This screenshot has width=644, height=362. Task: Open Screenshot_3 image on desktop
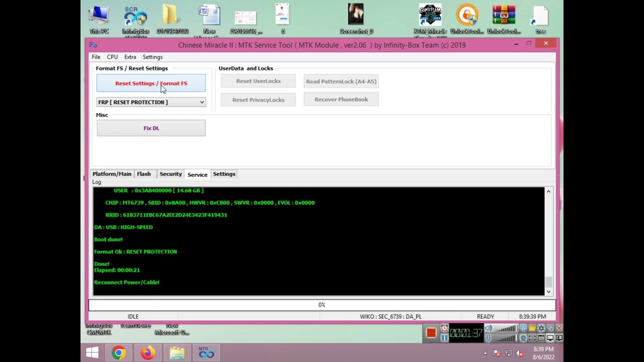(x=356, y=19)
